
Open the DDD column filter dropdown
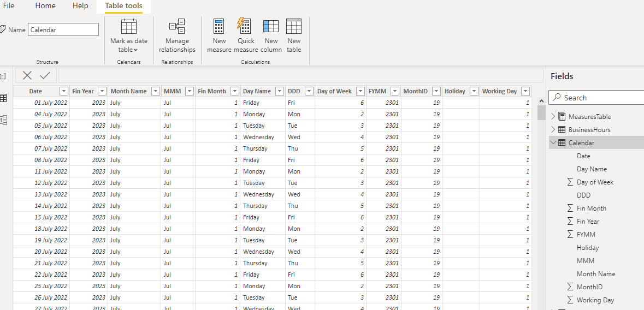[309, 91]
